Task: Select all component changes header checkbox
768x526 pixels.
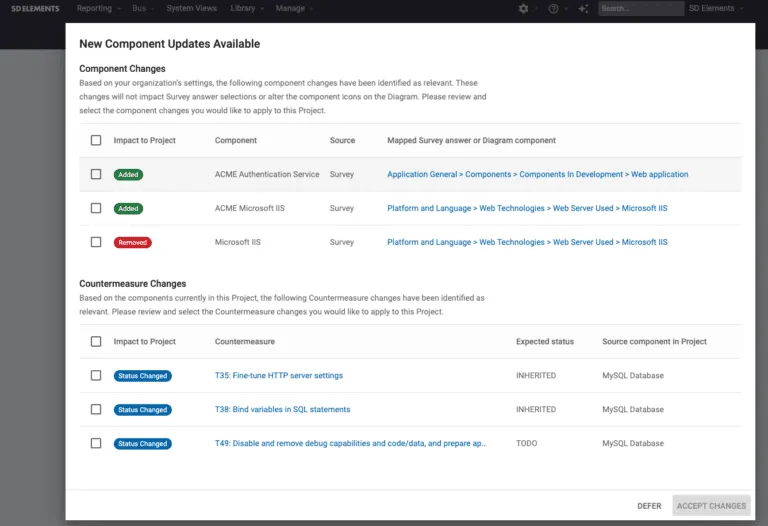Action: 96,140
